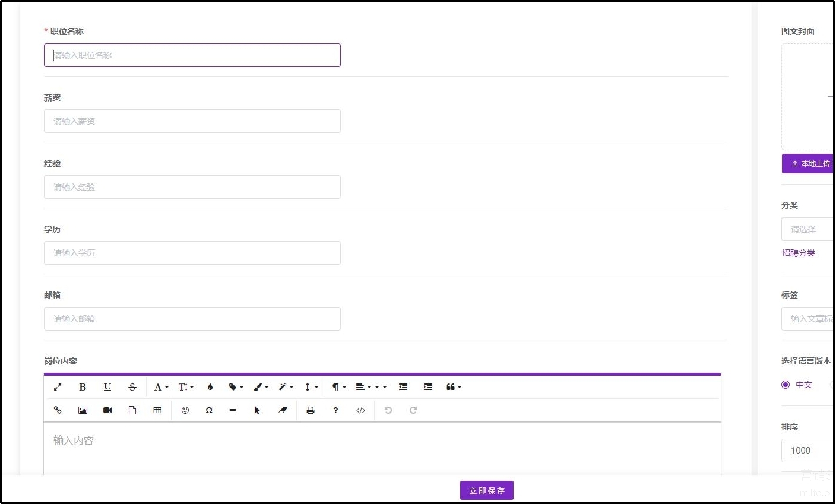Open the text color droplet picker
This screenshot has width=836, height=504.
tap(210, 387)
